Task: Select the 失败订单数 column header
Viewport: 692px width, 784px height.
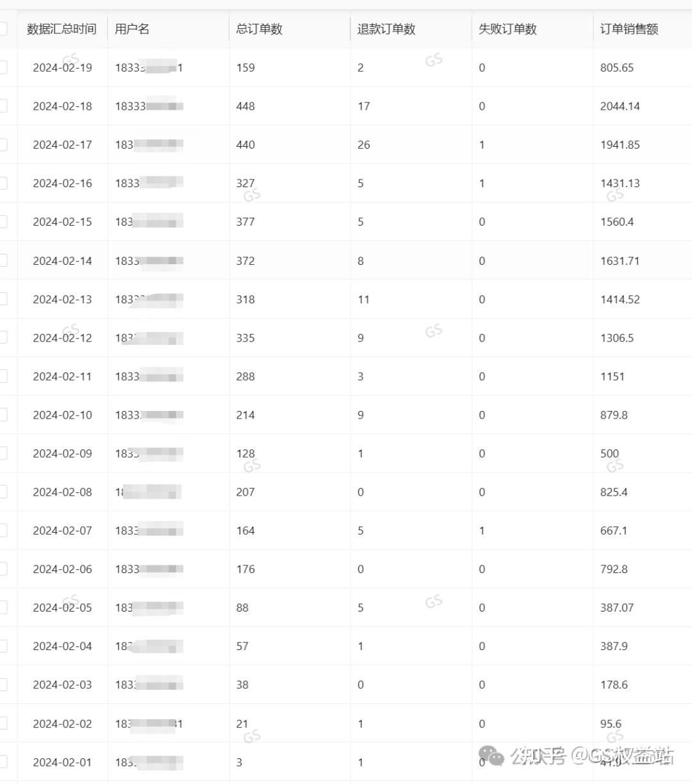Action: click(507, 29)
